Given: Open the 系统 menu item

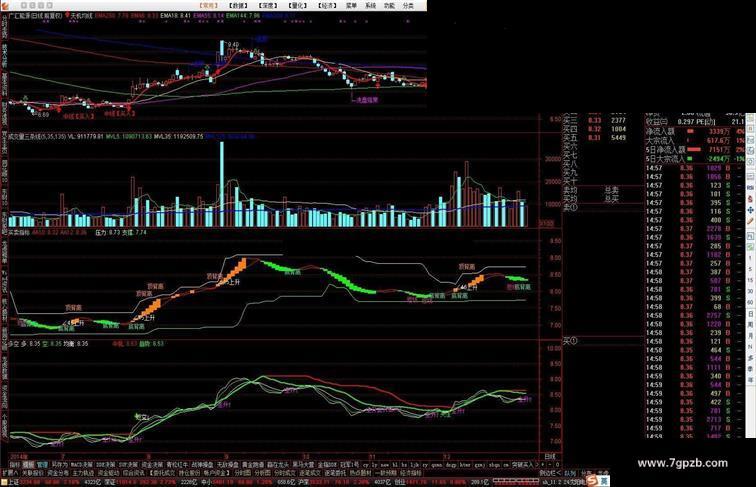Looking at the screenshot, I should pos(370,5).
